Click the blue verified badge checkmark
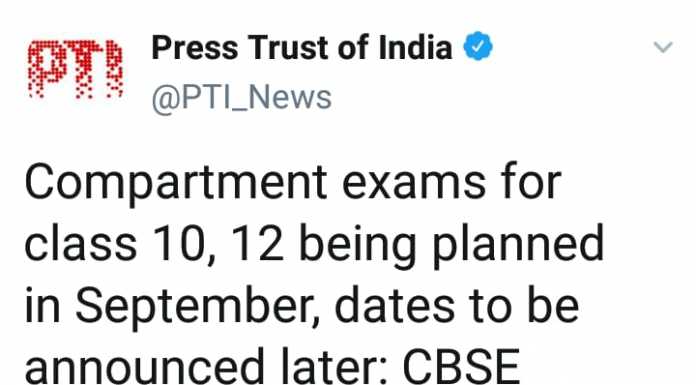Image resolution: width=696 pixels, height=385 pixels. (x=478, y=46)
